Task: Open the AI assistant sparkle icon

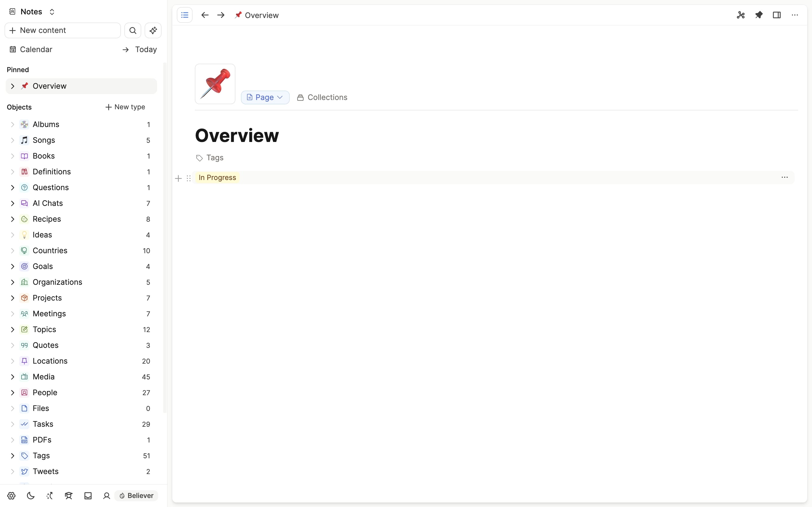Action: coord(153,30)
